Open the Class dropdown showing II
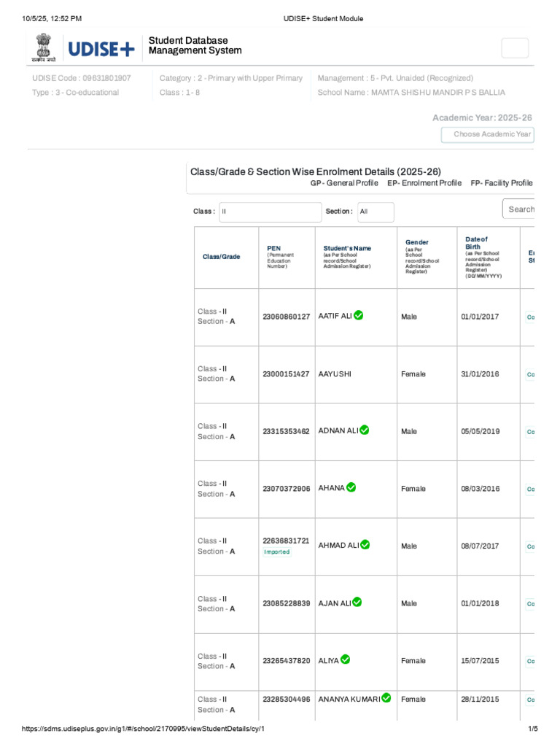The image size is (560, 747). [x=270, y=212]
